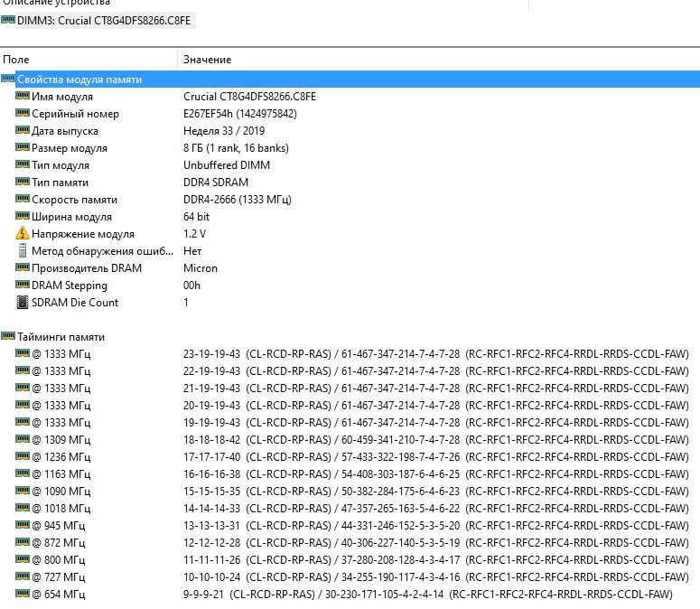Viewport: 700px width, 609px height.
Task: Select timing row 16-16-16-38
Action: [x=435, y=473]
